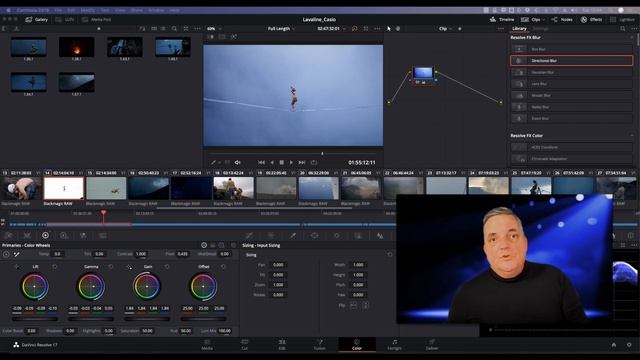Collapse the Resolve FX Color section
The width and height of the screenshot is (640, 360).
coord(632,136)
